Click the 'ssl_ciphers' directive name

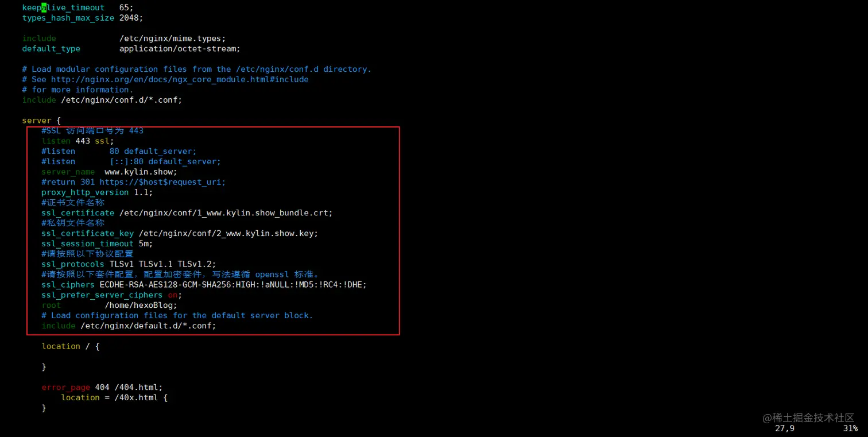coord(68,285)
